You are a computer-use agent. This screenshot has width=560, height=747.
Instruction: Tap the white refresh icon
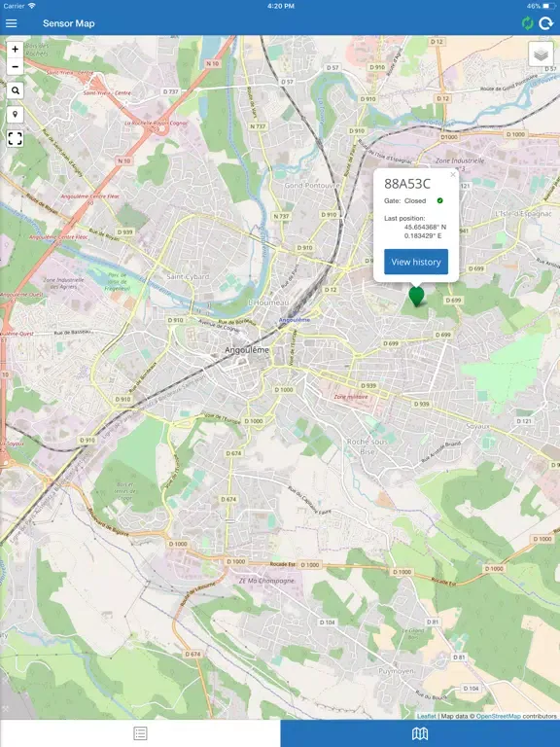(x=545, y=23)
